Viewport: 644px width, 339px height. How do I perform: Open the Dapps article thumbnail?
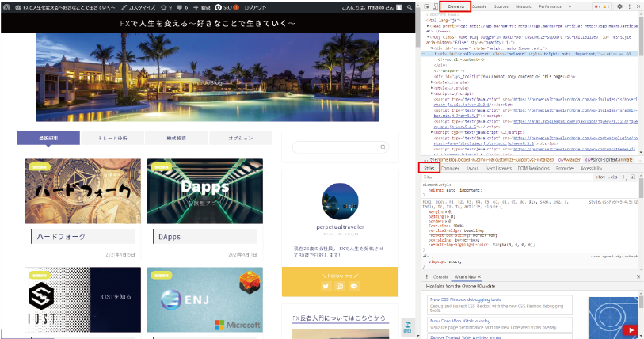point(205,191)
